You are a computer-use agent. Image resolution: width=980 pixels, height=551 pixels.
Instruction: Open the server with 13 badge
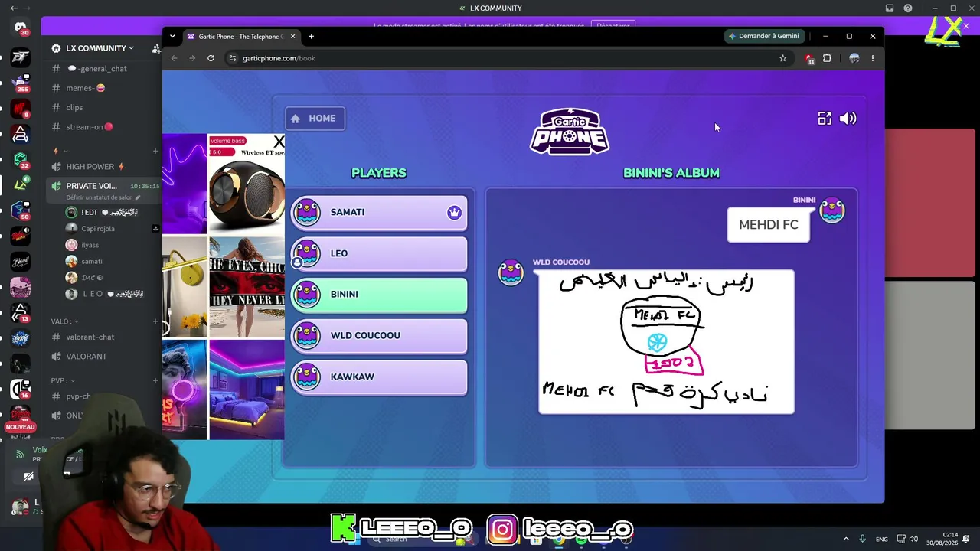coord(21,312)
